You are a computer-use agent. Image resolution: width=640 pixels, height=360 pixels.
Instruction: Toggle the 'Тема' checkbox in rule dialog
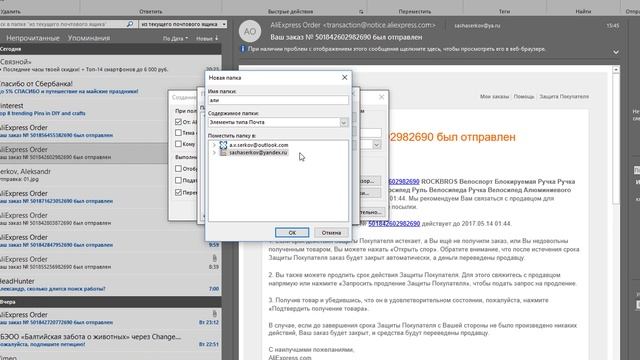pyautogui.click(x=178, y=133)
